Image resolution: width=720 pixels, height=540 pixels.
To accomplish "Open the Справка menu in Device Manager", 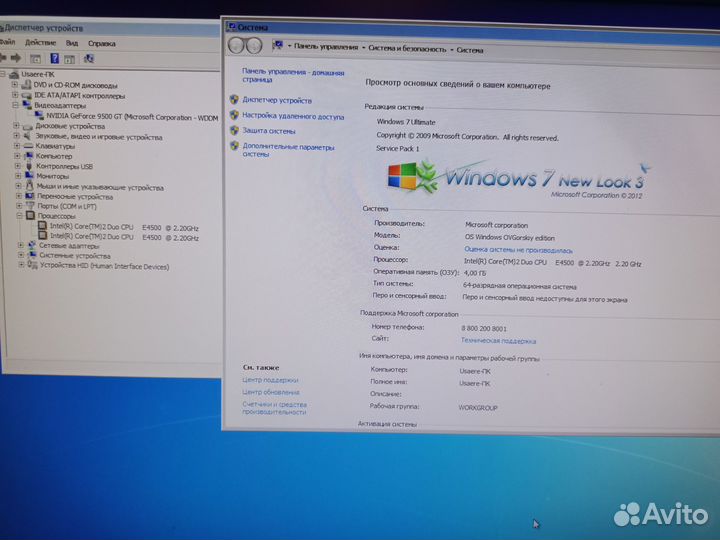I will 101,44.
